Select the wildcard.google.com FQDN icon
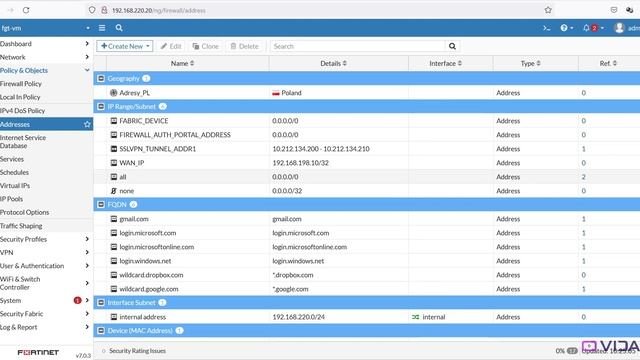Screen dimensions: 640x360 point(114,289)
